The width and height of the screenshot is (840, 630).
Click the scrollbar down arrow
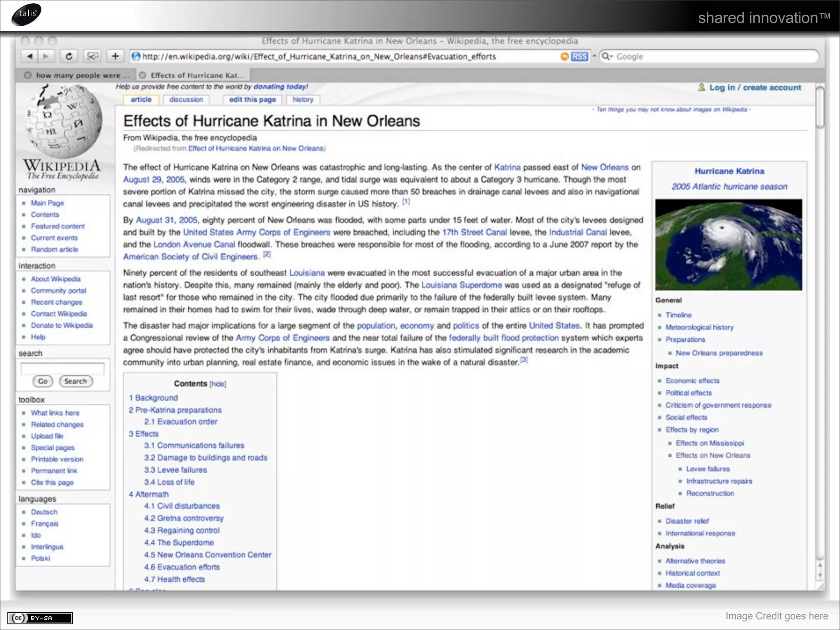[x=820, y=575]
